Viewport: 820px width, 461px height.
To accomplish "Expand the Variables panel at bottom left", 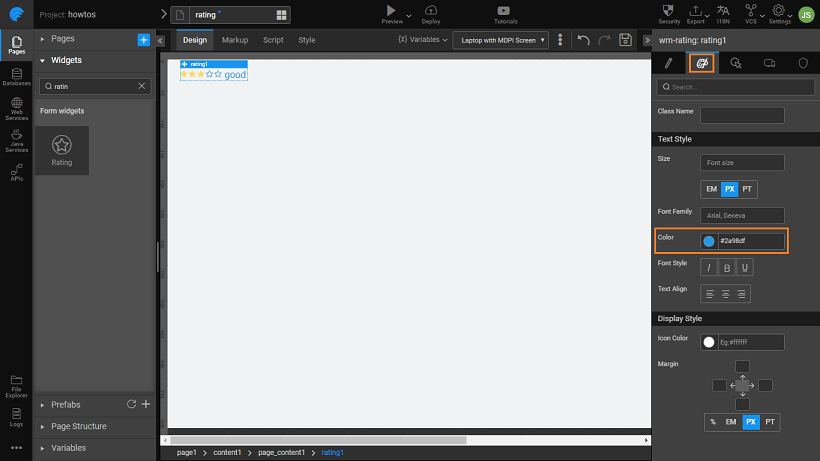I will point(68,448).
